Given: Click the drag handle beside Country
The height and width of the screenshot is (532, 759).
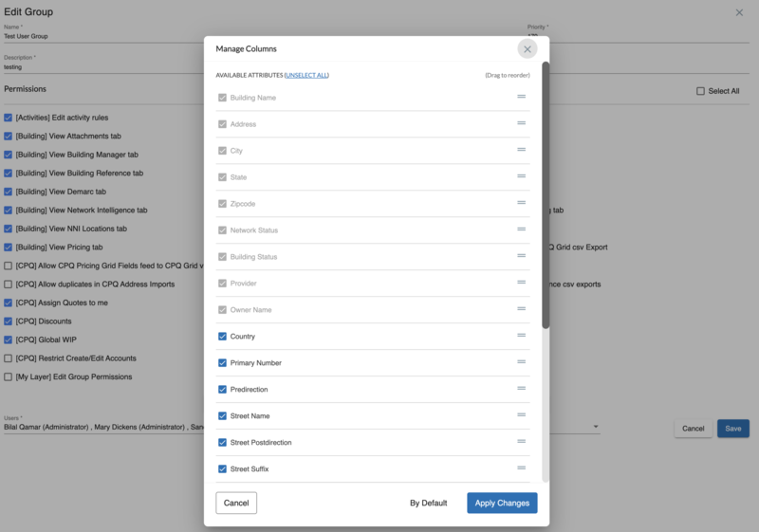Looking at the screenshot, I should 521,336.
